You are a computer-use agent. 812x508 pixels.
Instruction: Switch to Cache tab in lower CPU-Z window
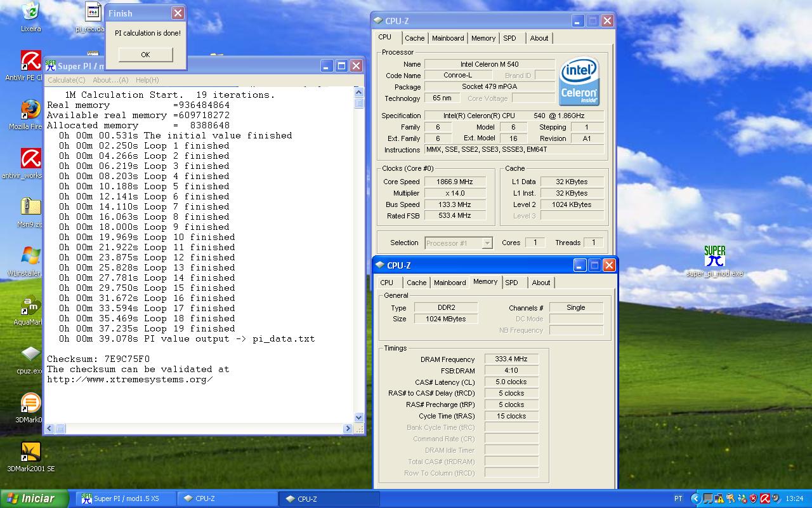(417, 283)
